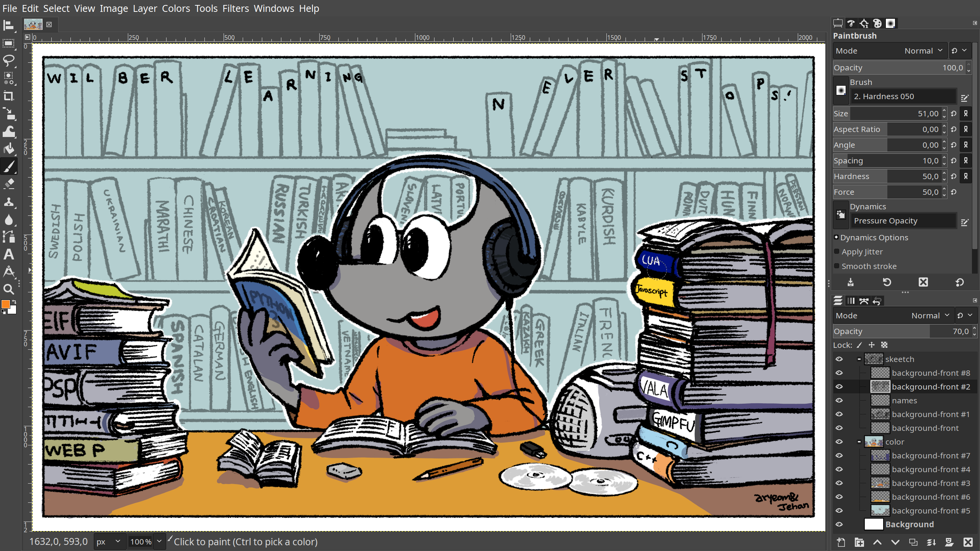Click the orange foreground color swatch

5,304
